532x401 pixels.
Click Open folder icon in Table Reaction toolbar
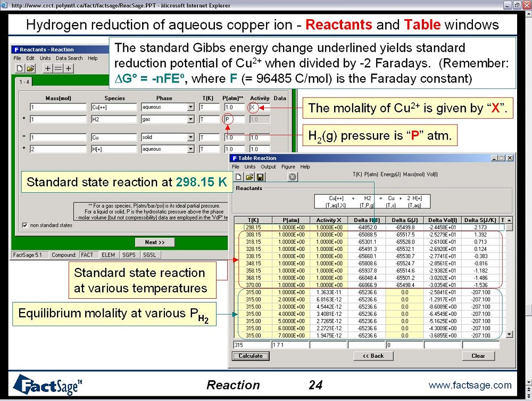249,176
